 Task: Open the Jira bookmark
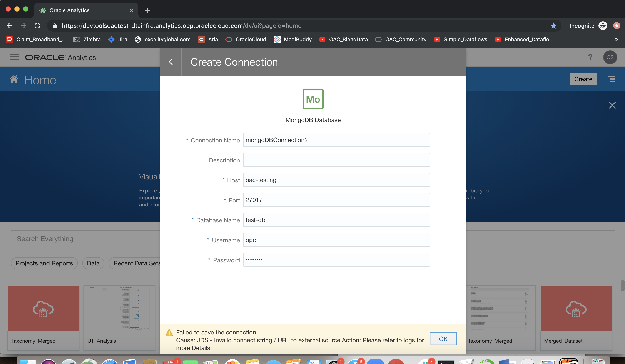click(x=118, y=39)
